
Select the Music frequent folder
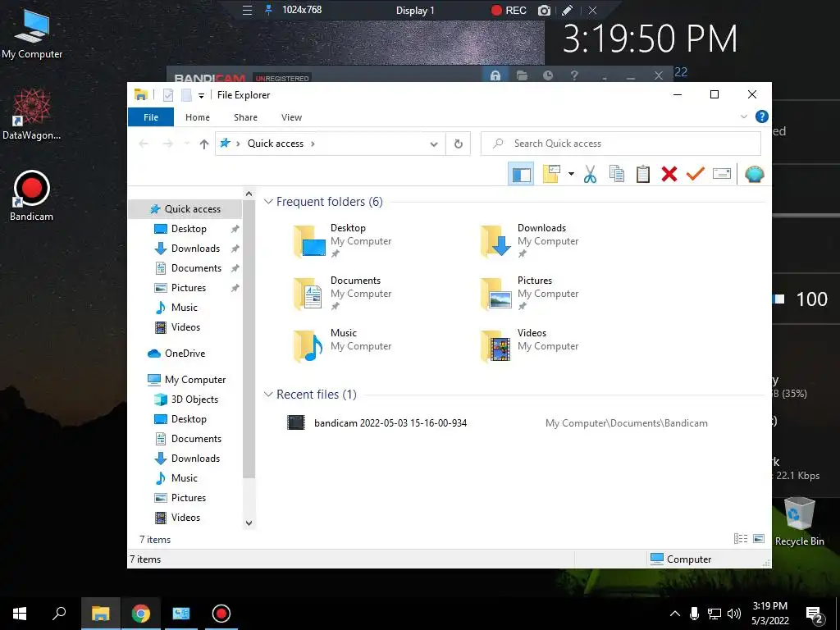[x=343, y=345]
